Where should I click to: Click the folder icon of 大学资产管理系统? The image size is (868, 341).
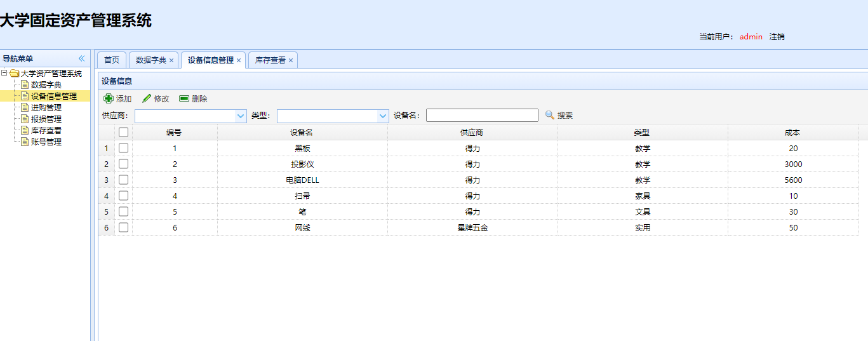coord(14,73)
